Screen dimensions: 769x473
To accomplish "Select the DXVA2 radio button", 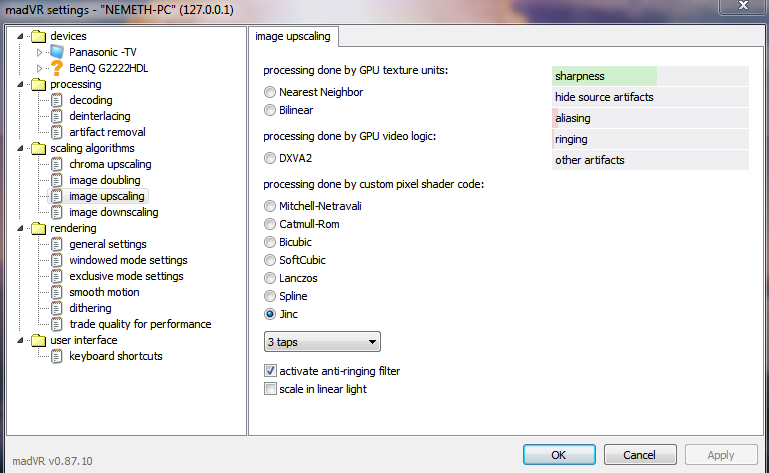I will coord(270,158).
